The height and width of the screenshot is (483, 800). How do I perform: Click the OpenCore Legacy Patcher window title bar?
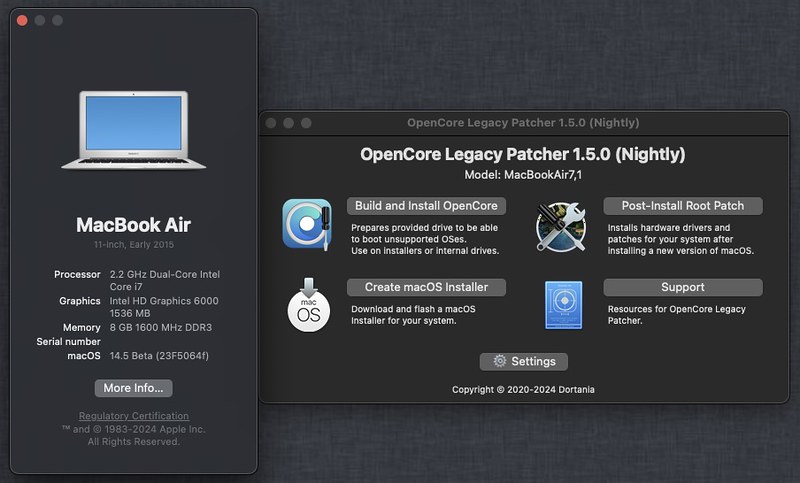(x=523, y=123)
